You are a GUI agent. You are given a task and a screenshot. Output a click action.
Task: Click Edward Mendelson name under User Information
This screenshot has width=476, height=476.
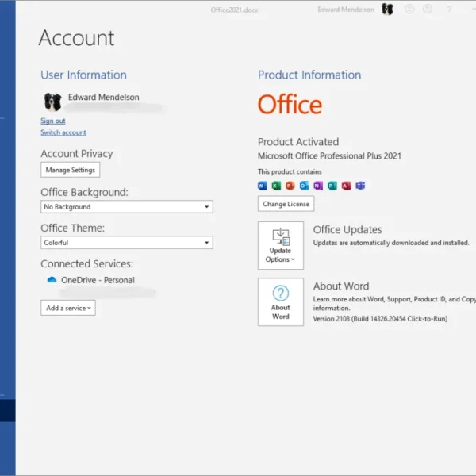click(x=103, y=97)
